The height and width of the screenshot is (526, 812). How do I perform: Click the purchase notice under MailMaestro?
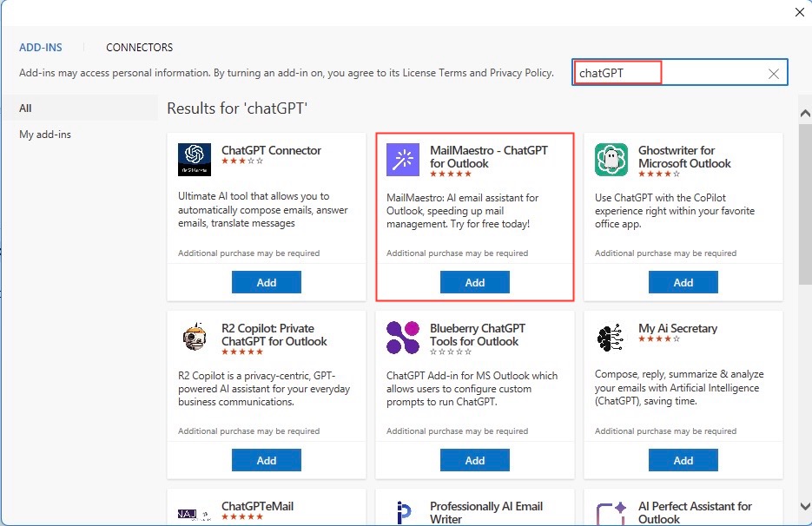click(x=458, y=253)
